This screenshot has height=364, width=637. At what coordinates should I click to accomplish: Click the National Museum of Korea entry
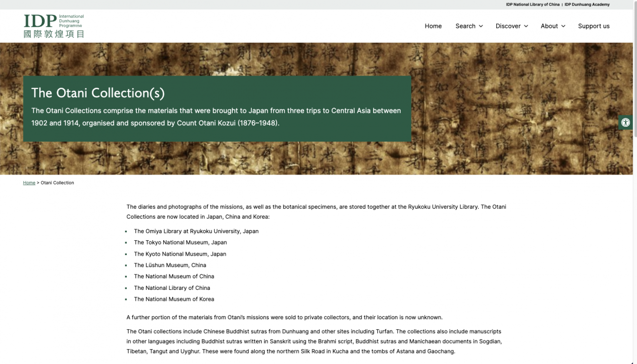pos(174,299)
